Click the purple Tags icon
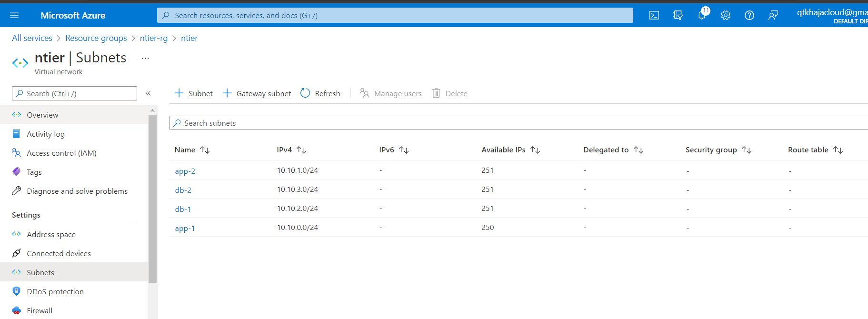This screenshot has height=319, width=868. point(17,171)
